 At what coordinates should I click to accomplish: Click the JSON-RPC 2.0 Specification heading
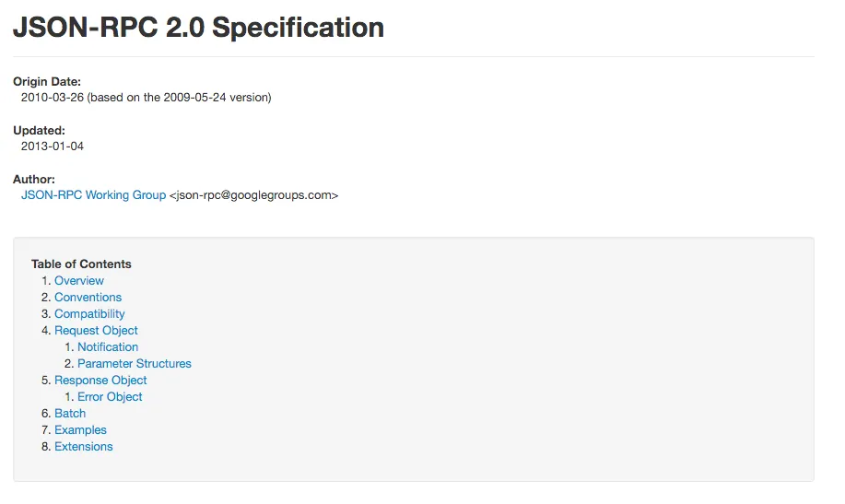pos(198,28)
